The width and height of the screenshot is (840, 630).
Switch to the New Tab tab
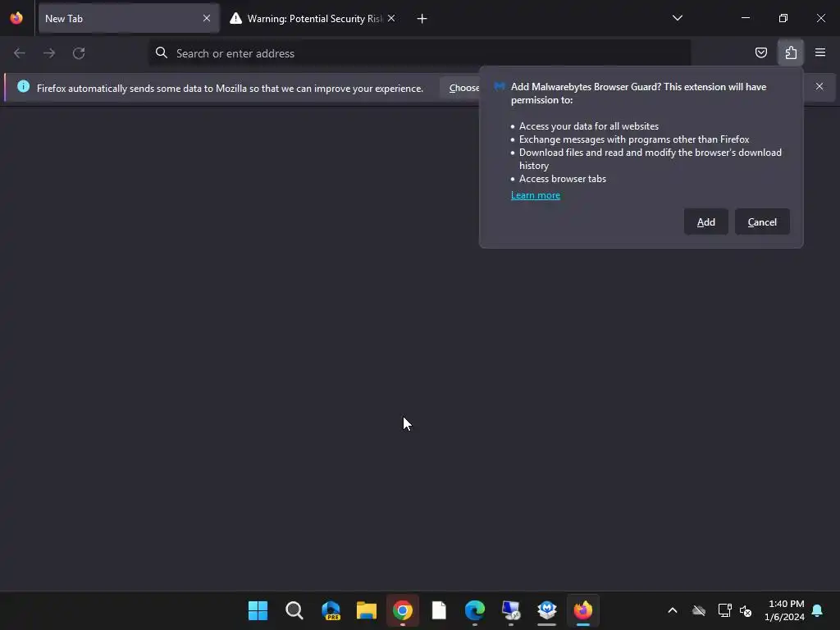coord(129,18)
